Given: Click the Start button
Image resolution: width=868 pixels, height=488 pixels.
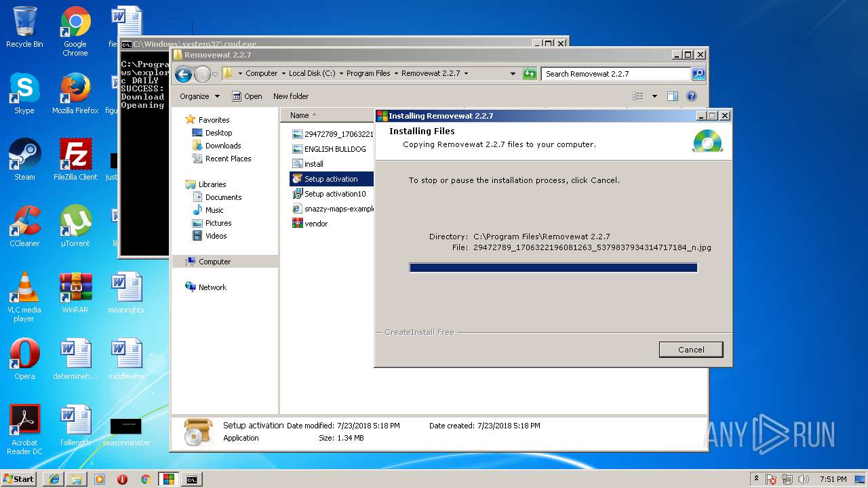Looking at the screenshot, I should tap(18, 479).
